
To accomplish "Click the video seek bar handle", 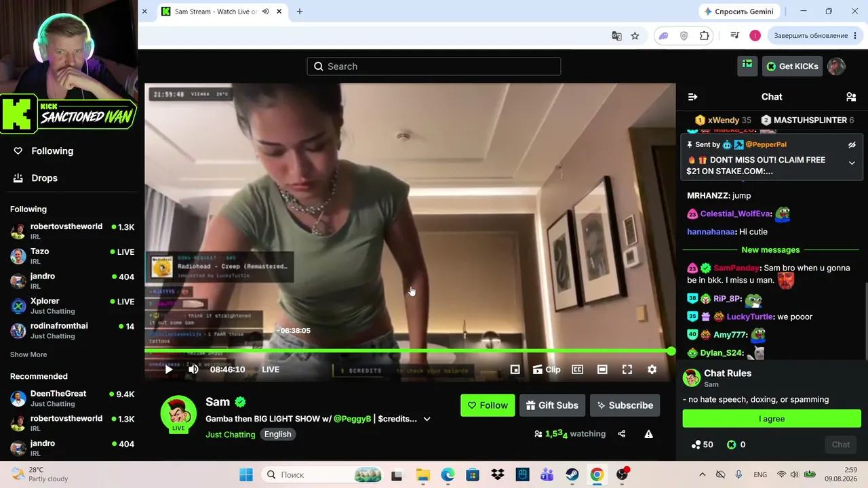I will pyautogui.click(x=671, y=351).
